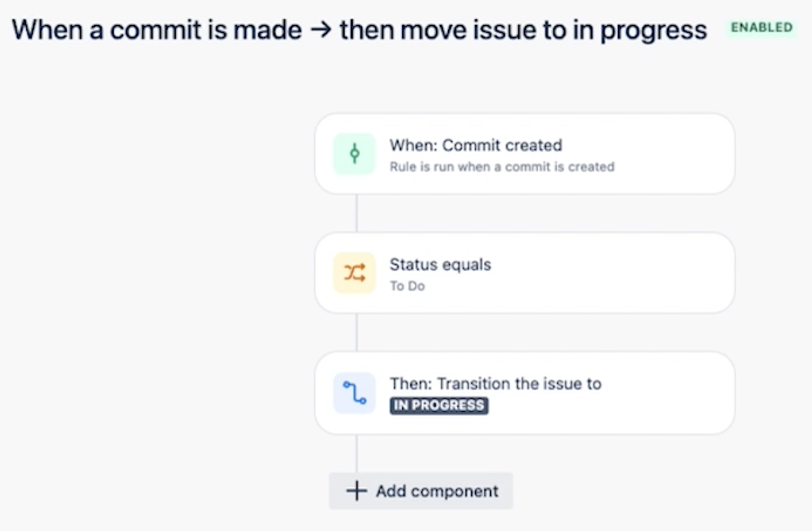
Task: Click the IN PROGRESS status lozenge
Action: click(439, 405)
